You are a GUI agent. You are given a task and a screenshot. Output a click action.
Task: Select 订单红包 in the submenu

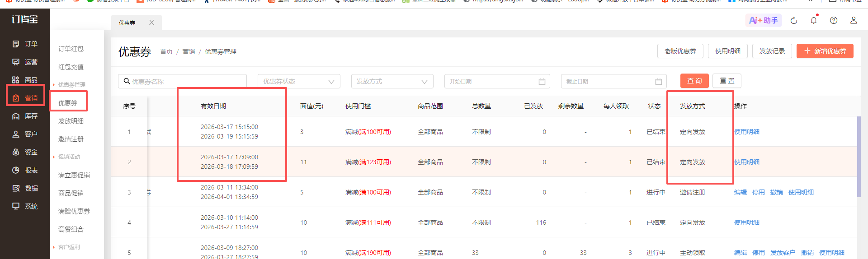coord(71,49)
